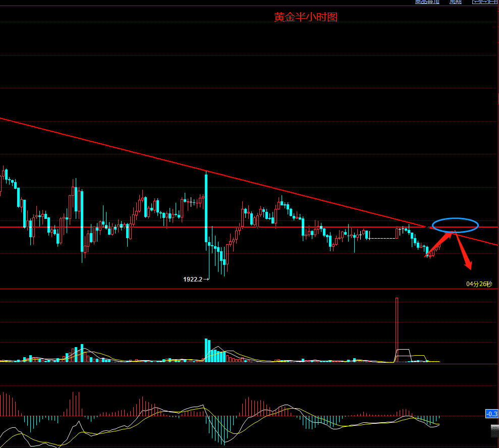499x448 pixels.
Task: Click the back arrow chart icon
Action: 476,2
